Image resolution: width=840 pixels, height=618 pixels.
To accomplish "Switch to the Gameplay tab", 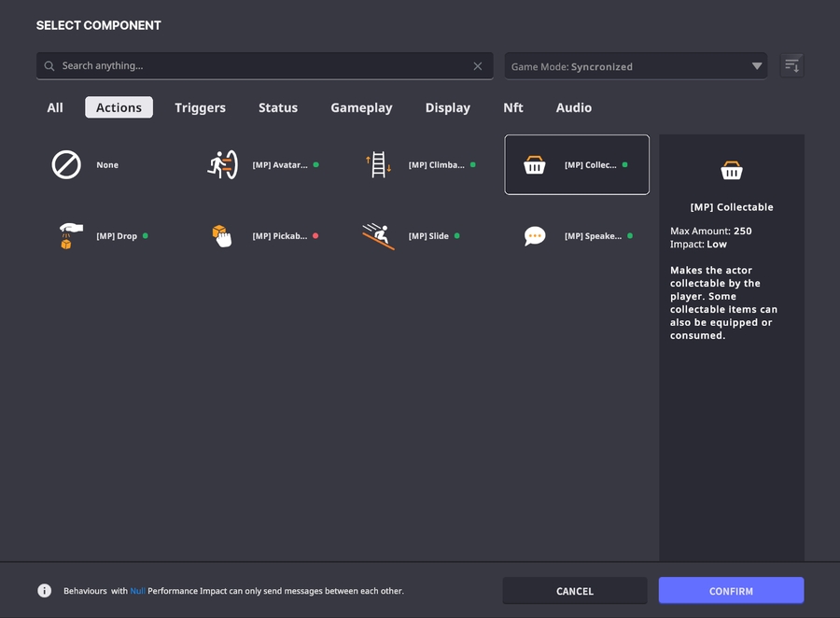I will [x=361, y=107].
